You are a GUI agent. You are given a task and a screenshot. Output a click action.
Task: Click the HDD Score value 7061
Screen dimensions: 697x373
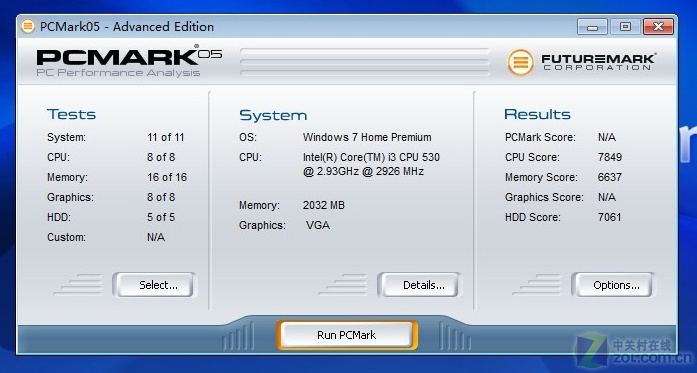click(x=609, y=217)
